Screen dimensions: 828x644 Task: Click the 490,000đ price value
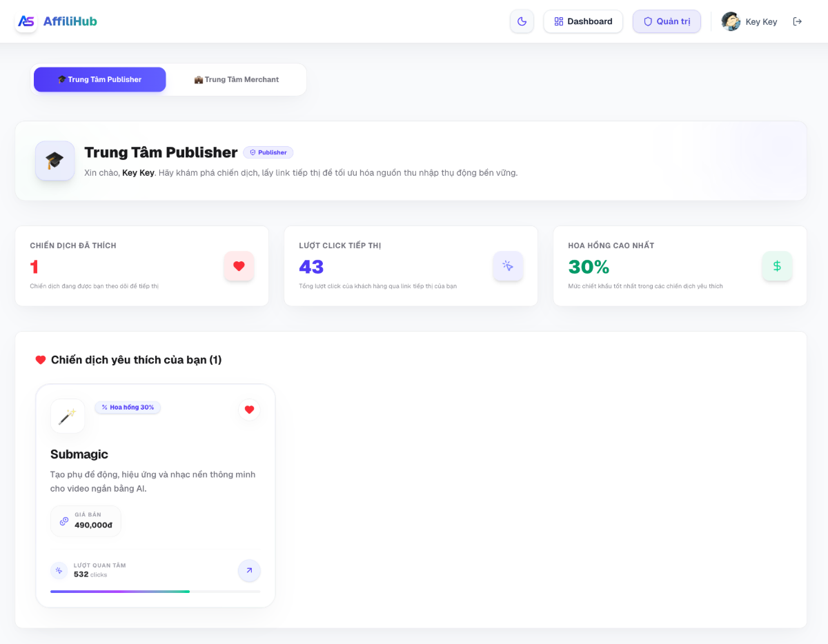(x=93, y=525)
